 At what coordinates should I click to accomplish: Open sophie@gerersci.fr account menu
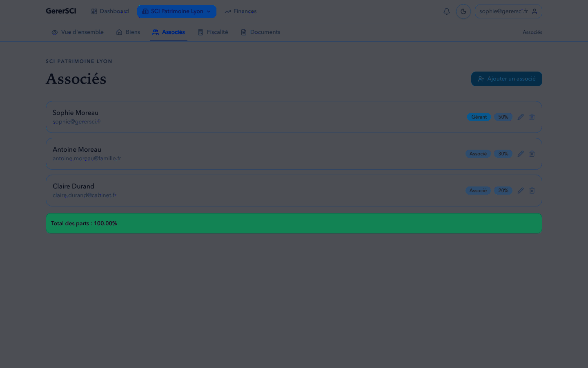[508, 11]
